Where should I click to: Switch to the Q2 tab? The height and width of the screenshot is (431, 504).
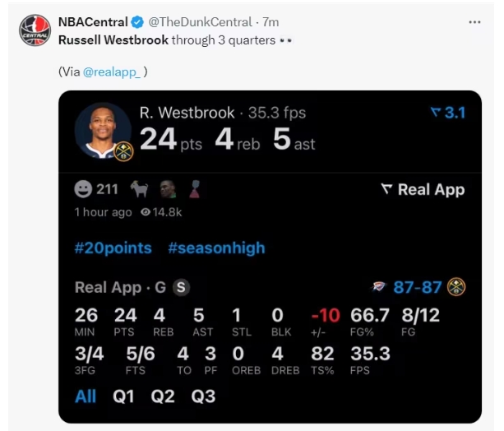click(163, 396)
